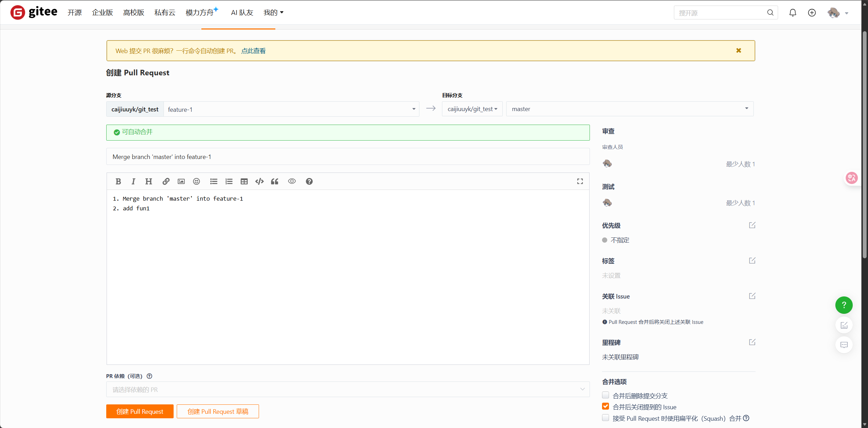Toggle the editor preview eye icon
Screen dimensions: 868x428
pyautogui.click(x=292, y=181)
